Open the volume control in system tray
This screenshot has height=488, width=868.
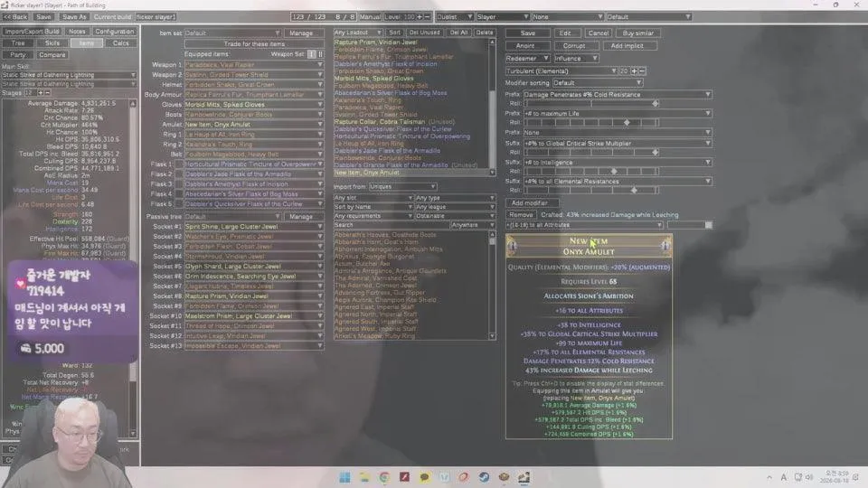[x=808, y=477]
